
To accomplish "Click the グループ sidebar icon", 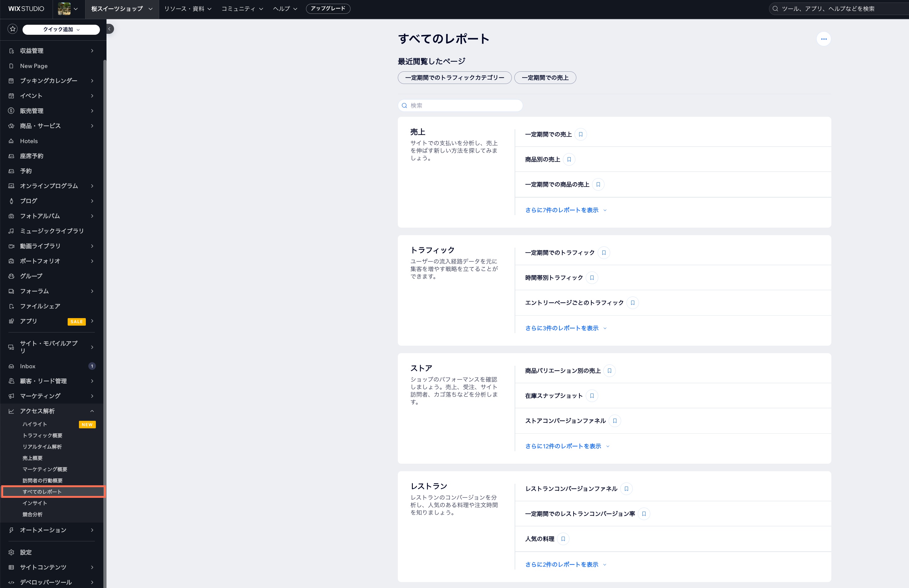I will point(12,276).
